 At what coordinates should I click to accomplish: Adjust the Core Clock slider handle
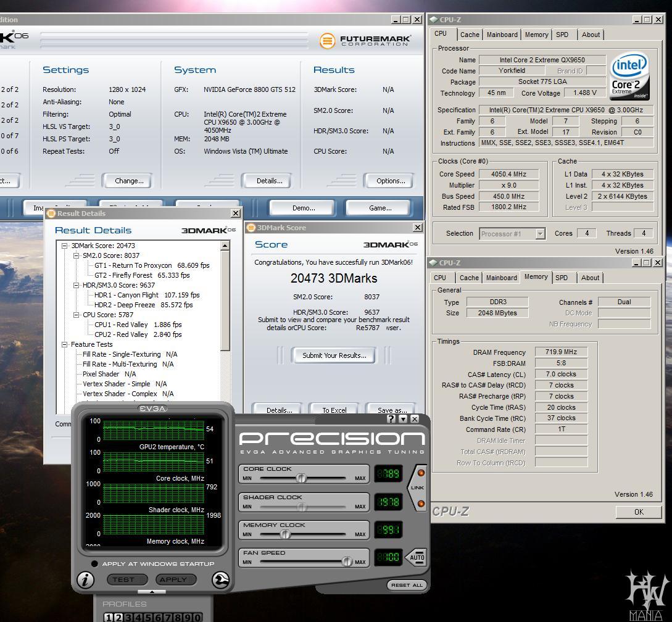coord(301,478)
